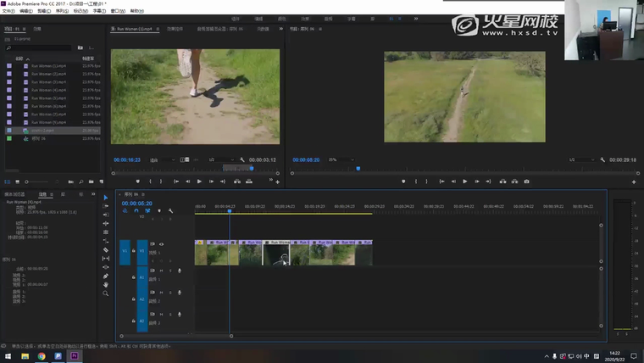Select the Pen tool in the tools panel
Viewport: 644px width, 363px height.
coord(106,276)
